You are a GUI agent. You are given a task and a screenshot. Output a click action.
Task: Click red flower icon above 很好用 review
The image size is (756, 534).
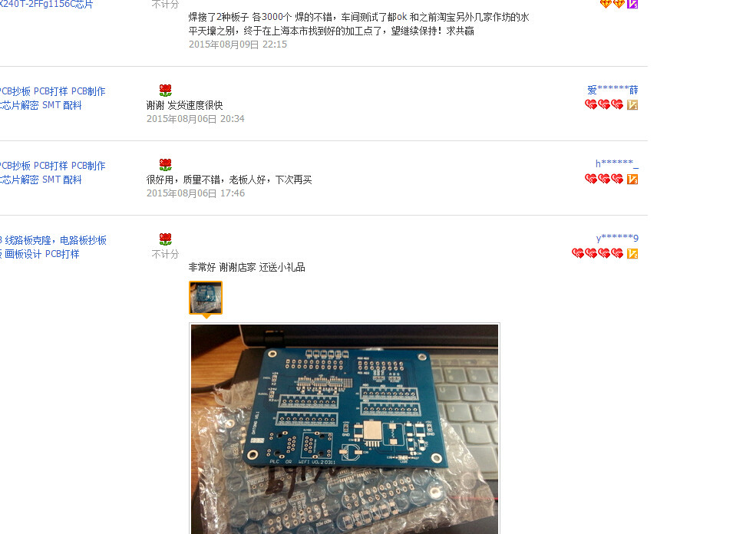tap(165, 165)
